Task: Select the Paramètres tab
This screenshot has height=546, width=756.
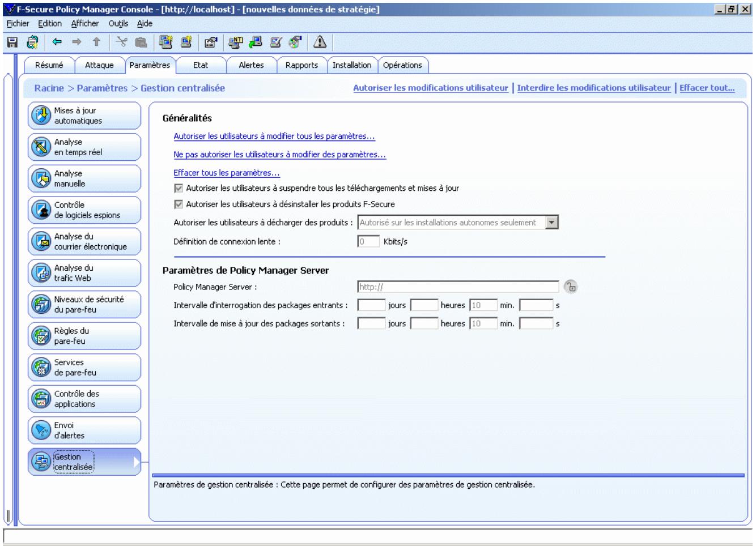Action: coord(150,65)
